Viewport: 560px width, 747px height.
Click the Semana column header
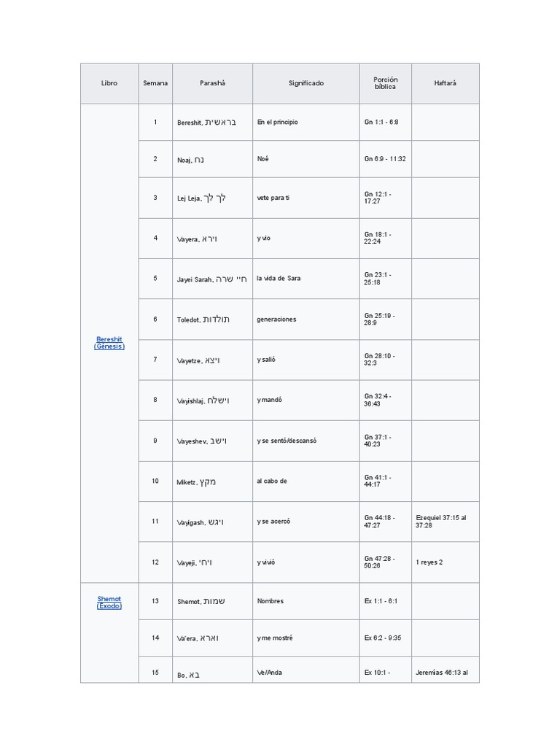point(155,83)
